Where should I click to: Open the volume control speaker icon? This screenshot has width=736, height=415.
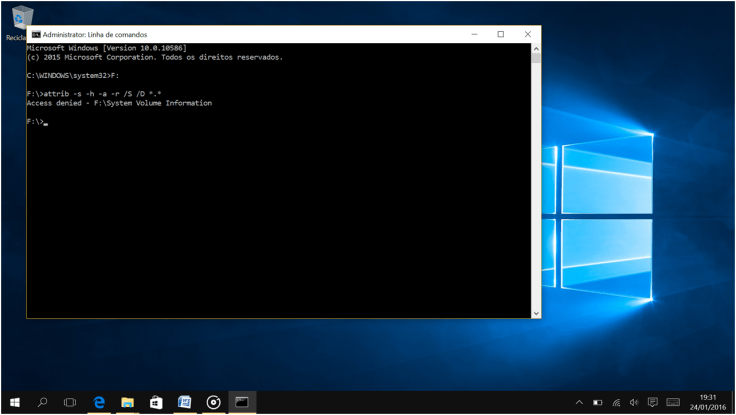tap(634, 402)
